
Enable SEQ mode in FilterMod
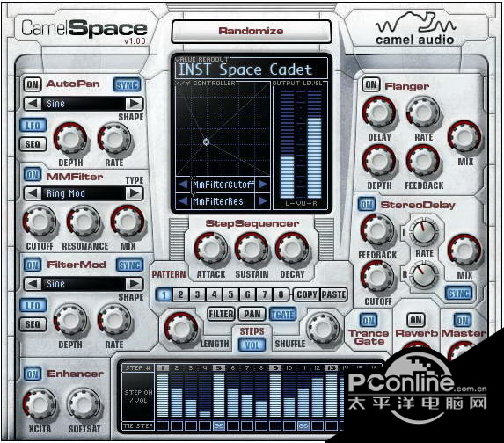tap(33, 324)
